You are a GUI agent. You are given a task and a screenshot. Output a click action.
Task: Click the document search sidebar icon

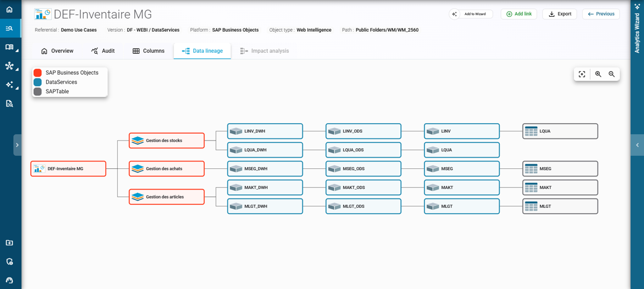coord(9,104)
